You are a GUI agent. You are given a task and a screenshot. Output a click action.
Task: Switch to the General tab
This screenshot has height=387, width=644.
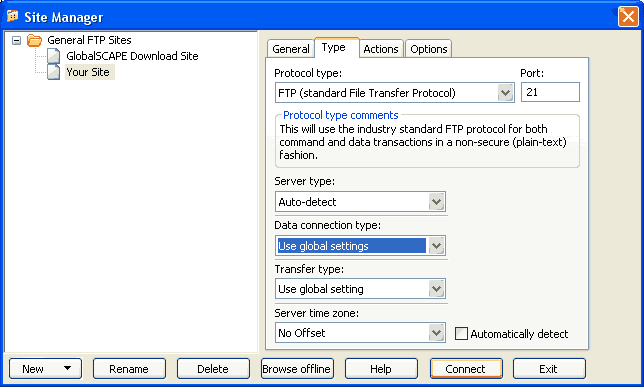pos(291,49)
